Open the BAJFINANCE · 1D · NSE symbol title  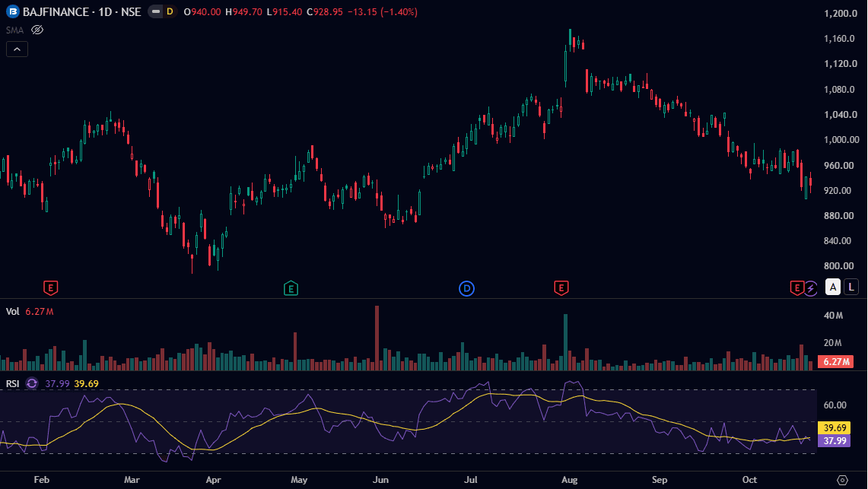(x=82, y=11)
